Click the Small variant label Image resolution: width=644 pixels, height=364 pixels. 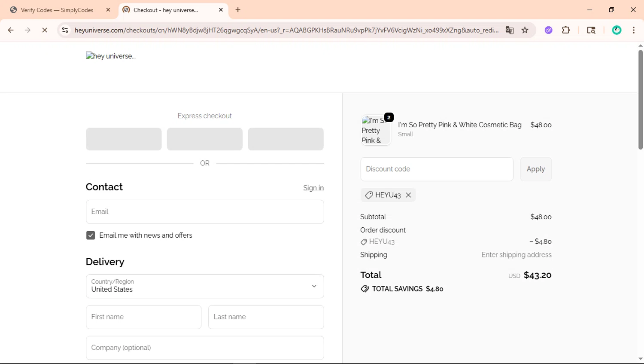(x=405, y=135)
